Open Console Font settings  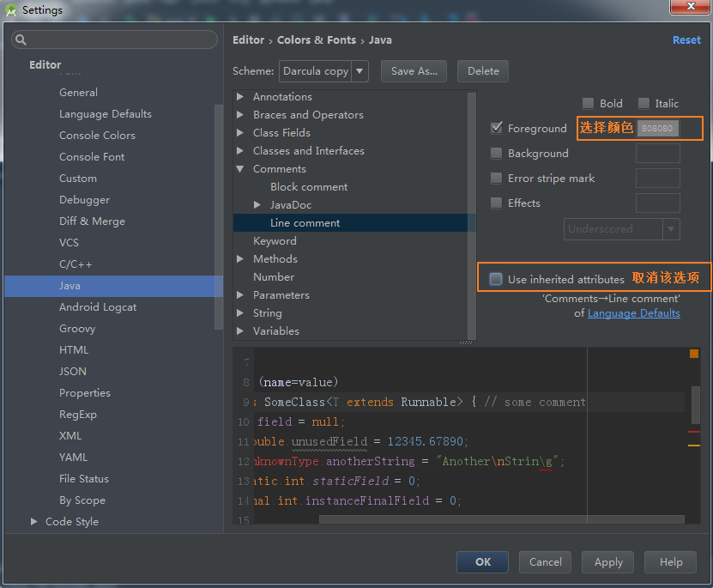pos(92,156)
